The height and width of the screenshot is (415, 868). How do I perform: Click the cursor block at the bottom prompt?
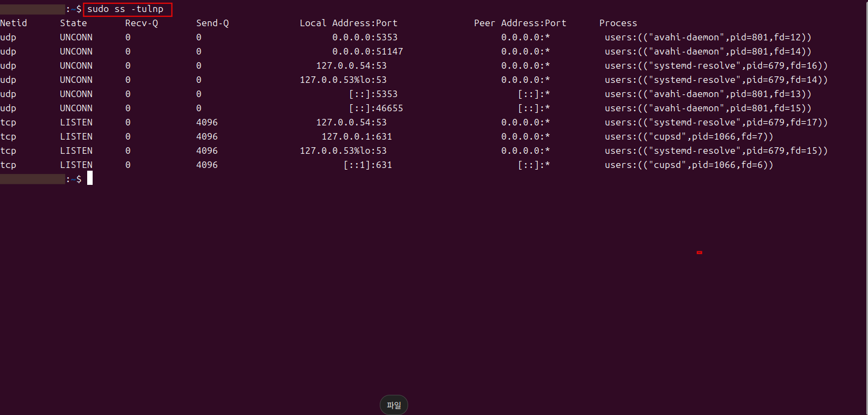tap(90, 178)
